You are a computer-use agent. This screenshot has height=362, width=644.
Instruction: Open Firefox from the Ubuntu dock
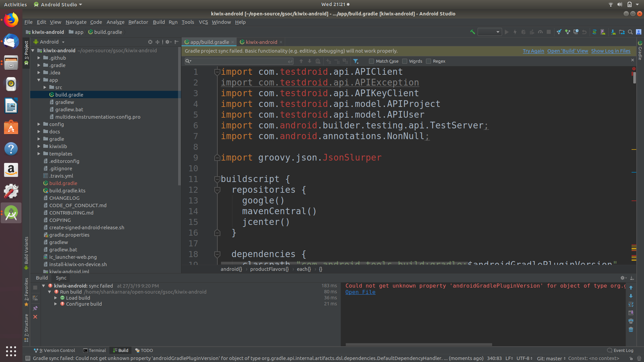pyautogui.click(x=11, y=20)
